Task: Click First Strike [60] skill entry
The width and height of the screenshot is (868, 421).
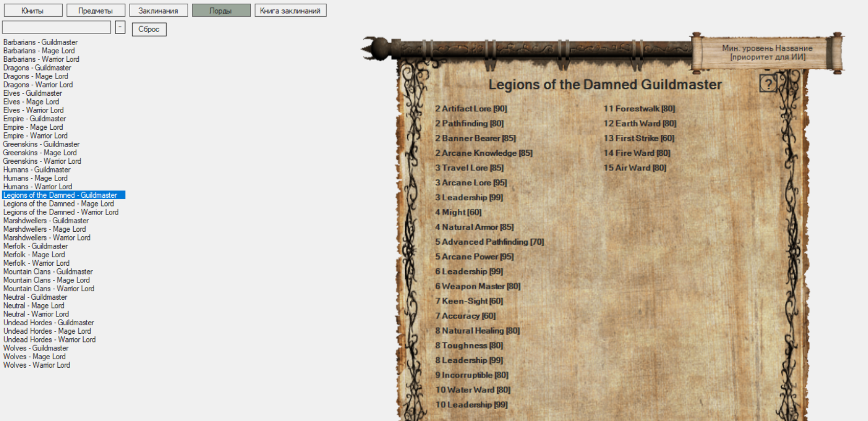Action: [x=639, y=138]
